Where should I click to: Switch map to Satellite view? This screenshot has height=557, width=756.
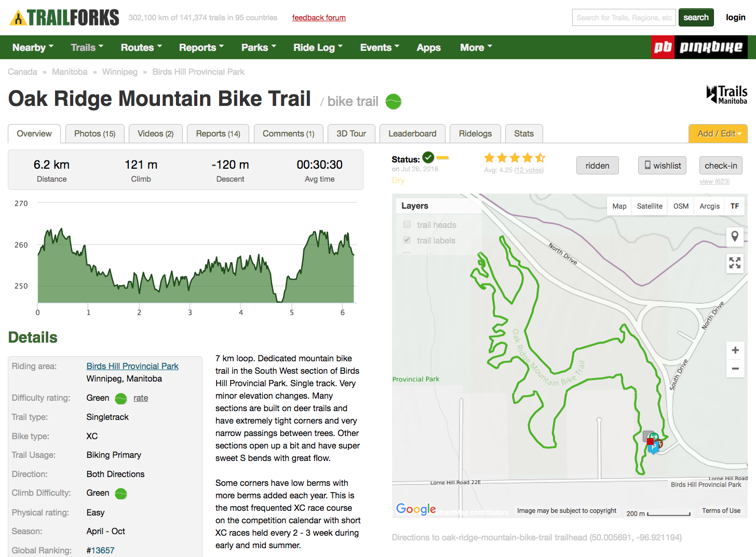[x=649, y=206]
